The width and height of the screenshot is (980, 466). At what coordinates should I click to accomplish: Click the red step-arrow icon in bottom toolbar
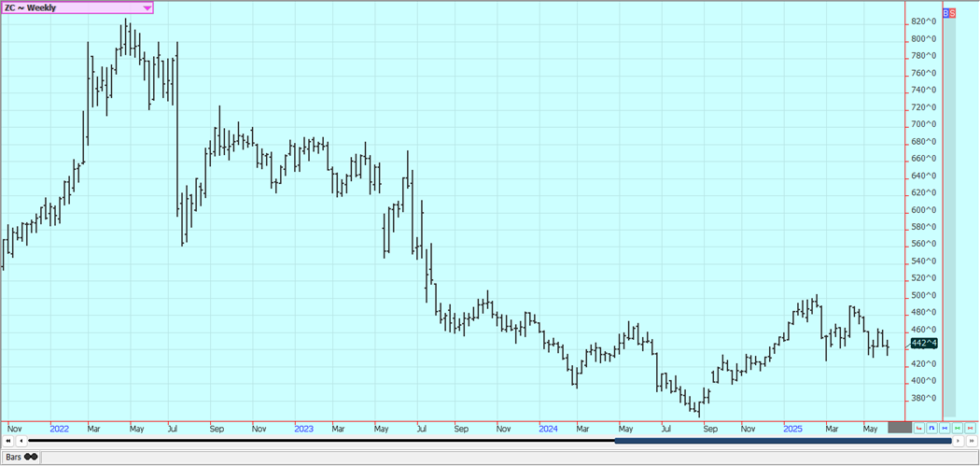click(x=919, y=429)
